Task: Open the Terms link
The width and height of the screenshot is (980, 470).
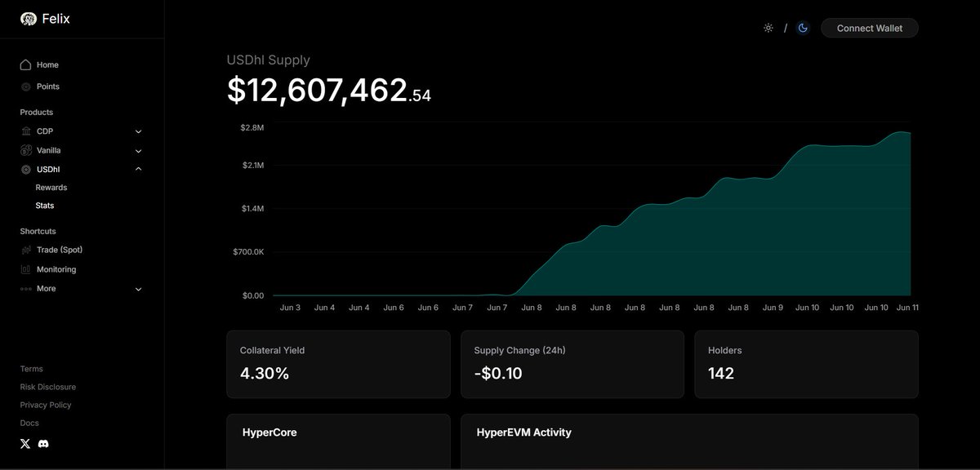Action: pyautogui.click(x=32, y=369)
